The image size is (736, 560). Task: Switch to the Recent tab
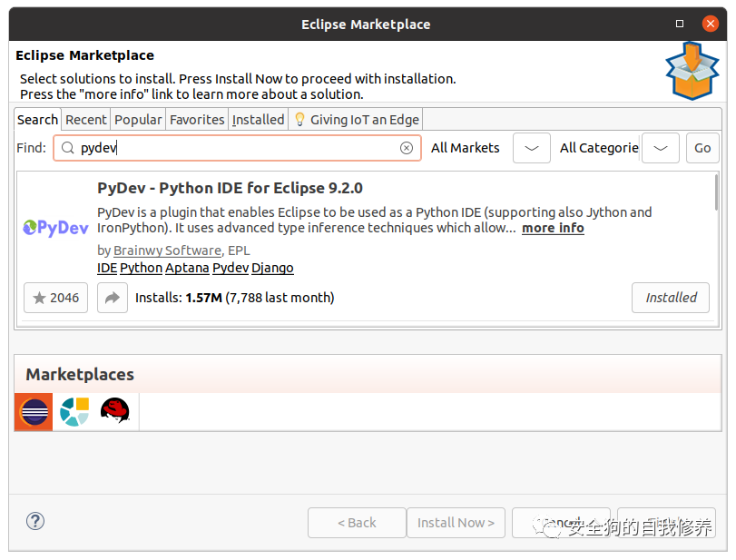86,120
